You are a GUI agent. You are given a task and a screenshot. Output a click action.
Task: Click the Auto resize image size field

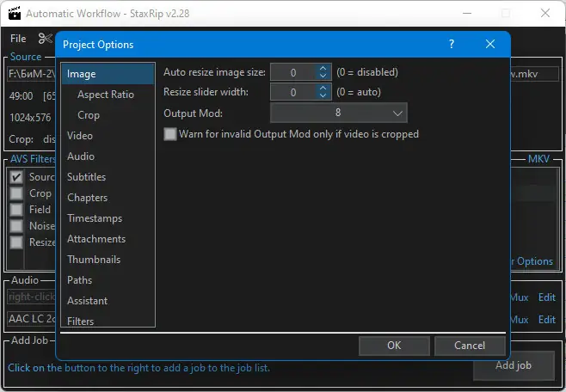(292, 73)
